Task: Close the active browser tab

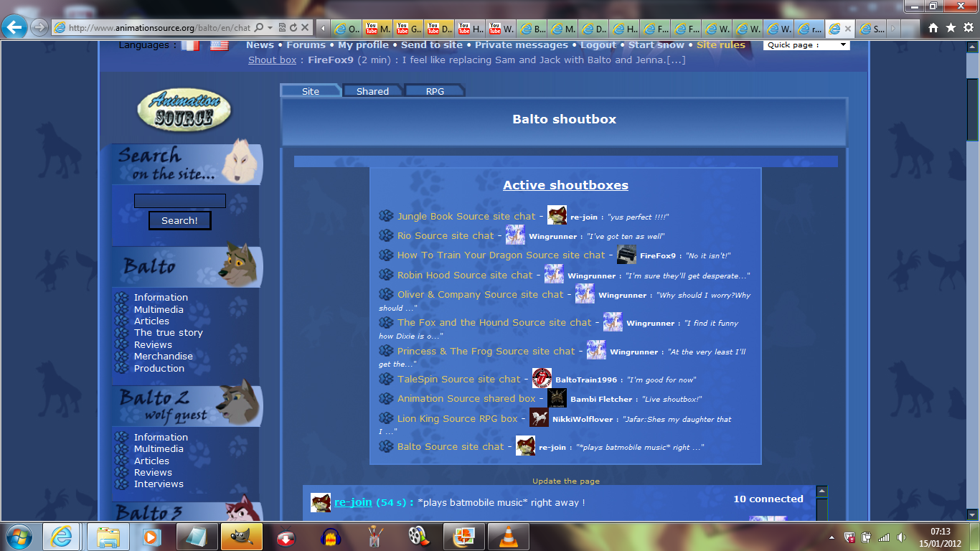Action: click(848, 29)
